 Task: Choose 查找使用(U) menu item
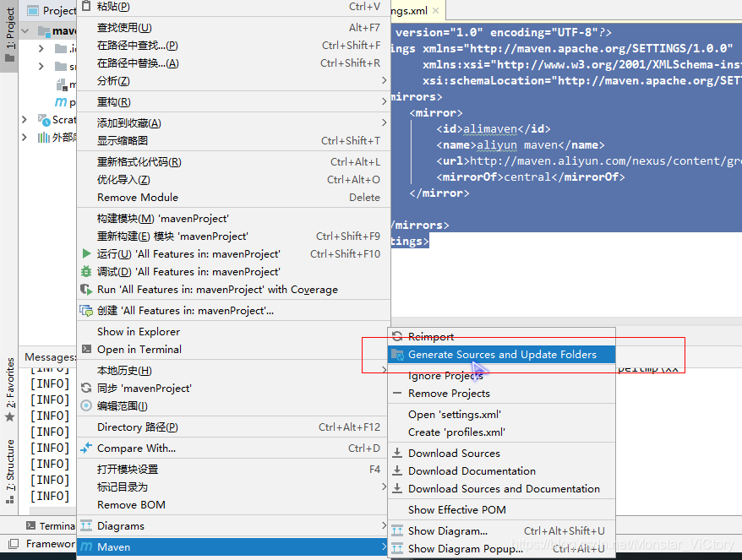pyautogui.click(x=234, y=27)
